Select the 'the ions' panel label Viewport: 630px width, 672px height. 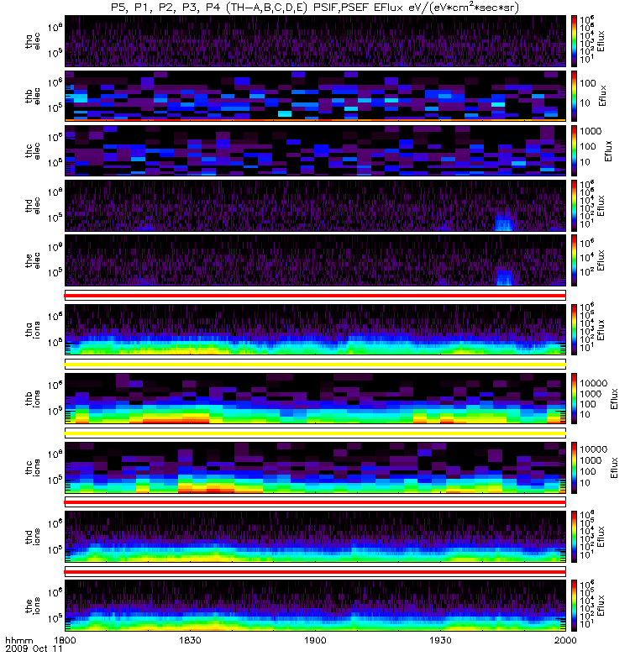[x=32, y=606]
